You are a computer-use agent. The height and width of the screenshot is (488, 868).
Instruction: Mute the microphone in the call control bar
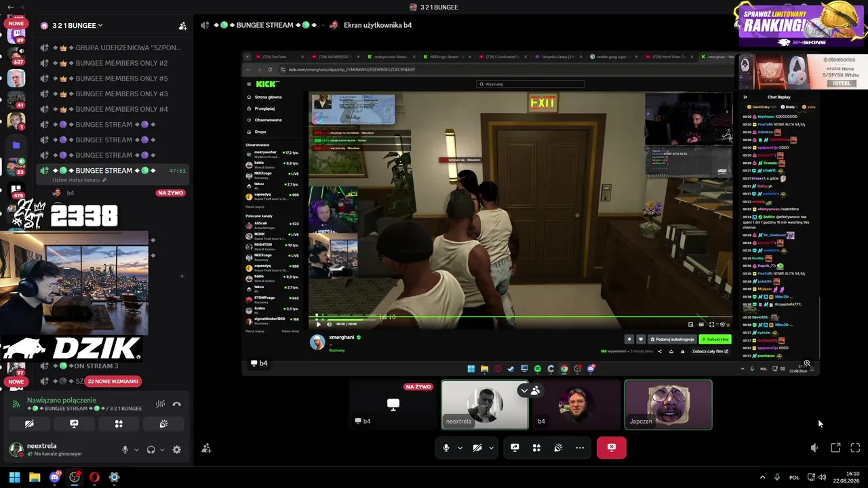446,448
